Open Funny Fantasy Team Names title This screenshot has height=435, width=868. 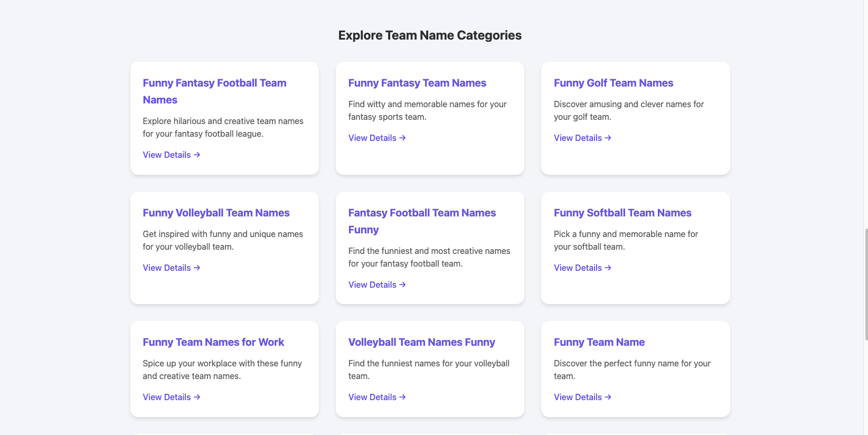coord(417,83)
